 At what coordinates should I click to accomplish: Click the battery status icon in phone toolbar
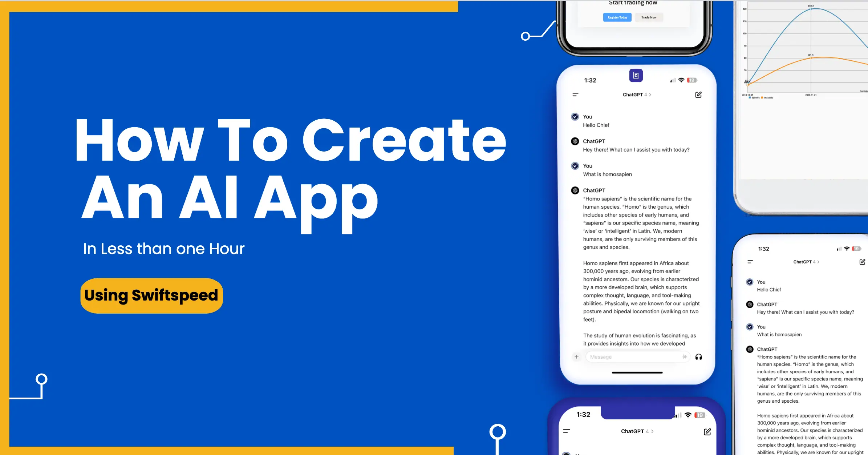[692, 80]
